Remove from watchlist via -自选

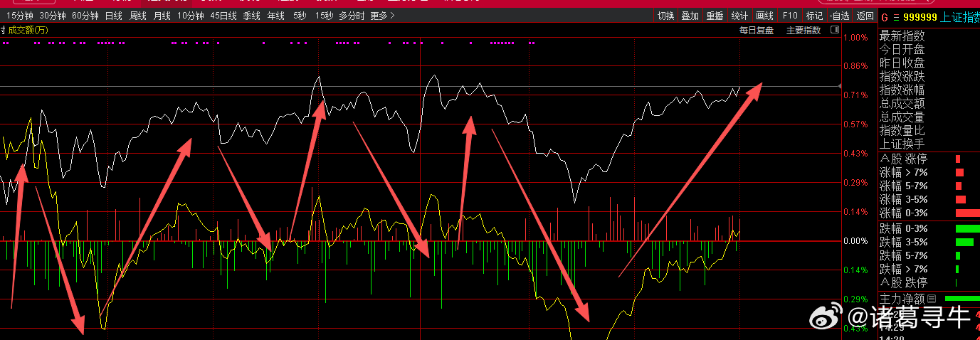[x=840, y=16]
